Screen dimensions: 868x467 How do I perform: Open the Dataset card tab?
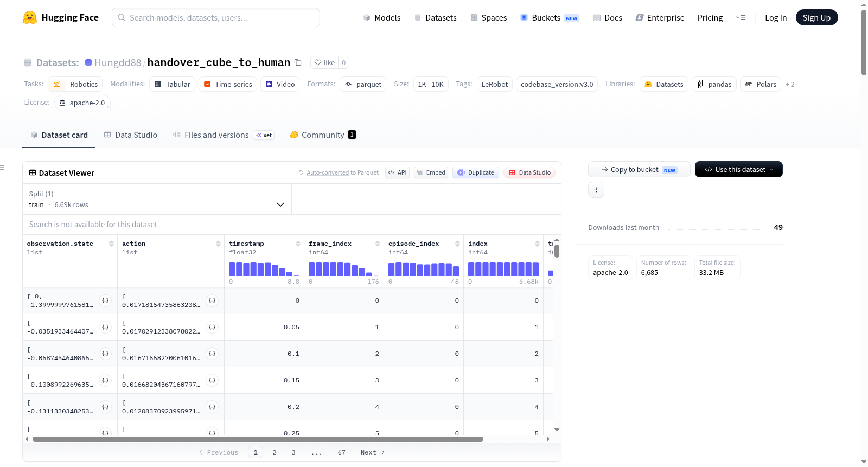[x=59, y=135]
